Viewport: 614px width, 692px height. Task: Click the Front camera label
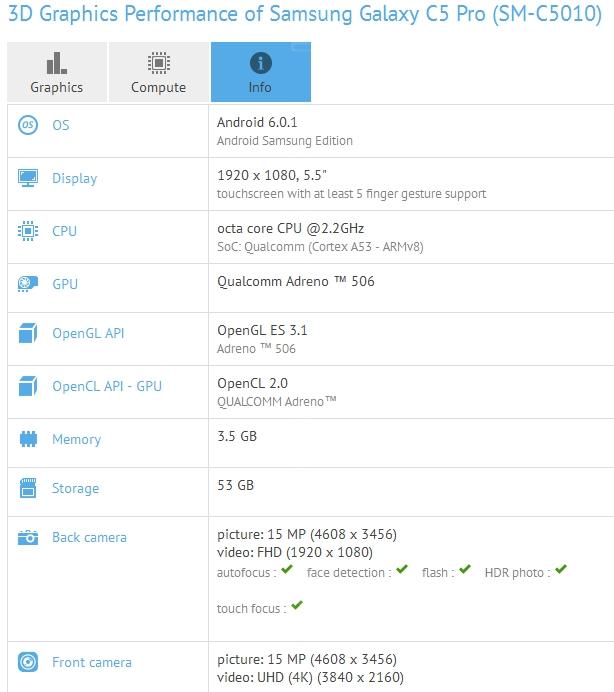tap(92, 662)
